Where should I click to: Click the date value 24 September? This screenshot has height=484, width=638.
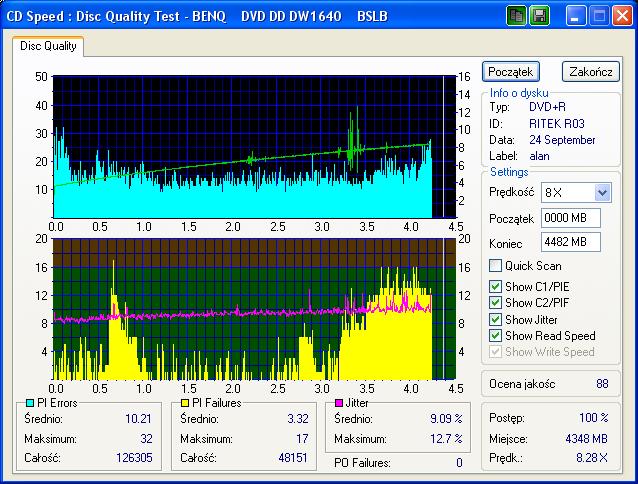coord(562,140)
